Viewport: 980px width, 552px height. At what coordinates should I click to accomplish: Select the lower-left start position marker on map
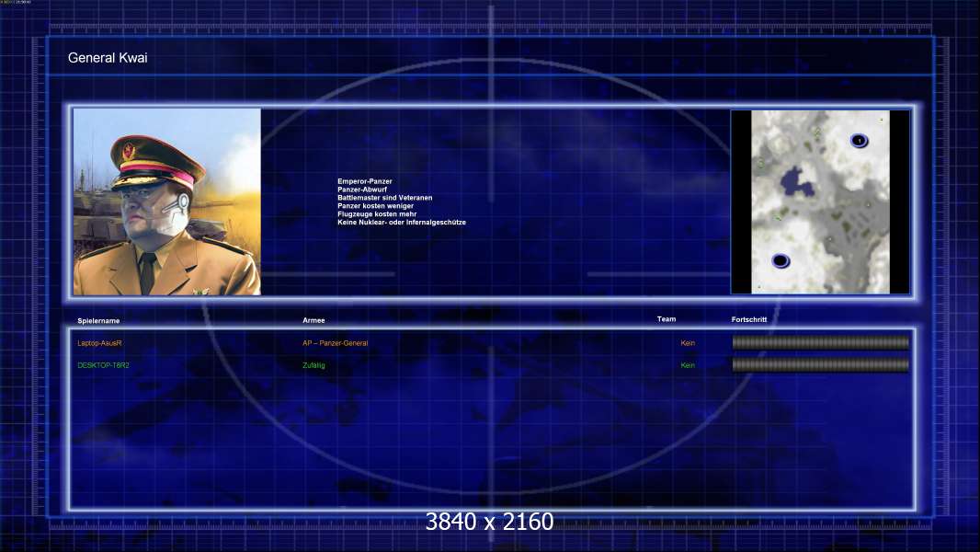point(780,260)
